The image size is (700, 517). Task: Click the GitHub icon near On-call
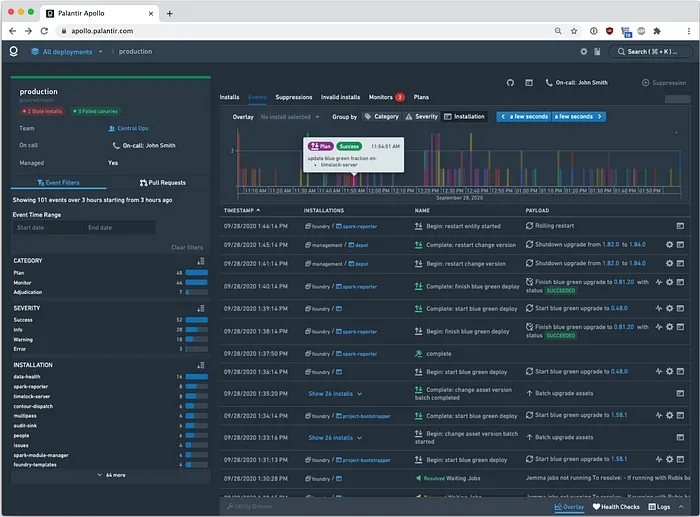511,82
